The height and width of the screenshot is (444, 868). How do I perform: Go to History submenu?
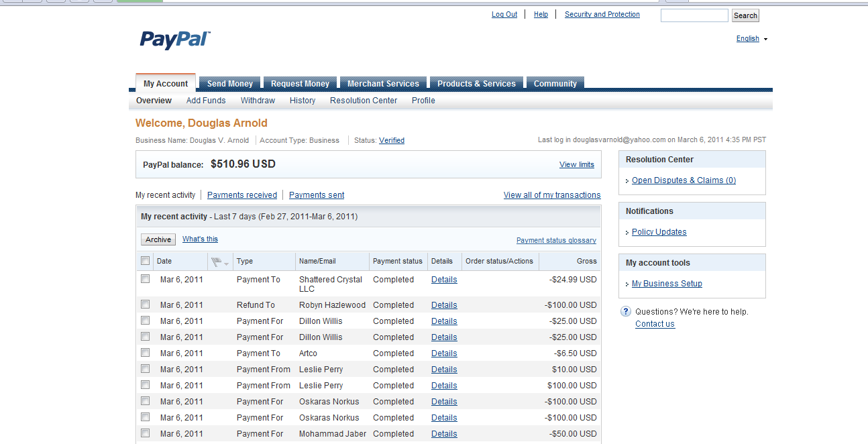[x=303, y=101]
